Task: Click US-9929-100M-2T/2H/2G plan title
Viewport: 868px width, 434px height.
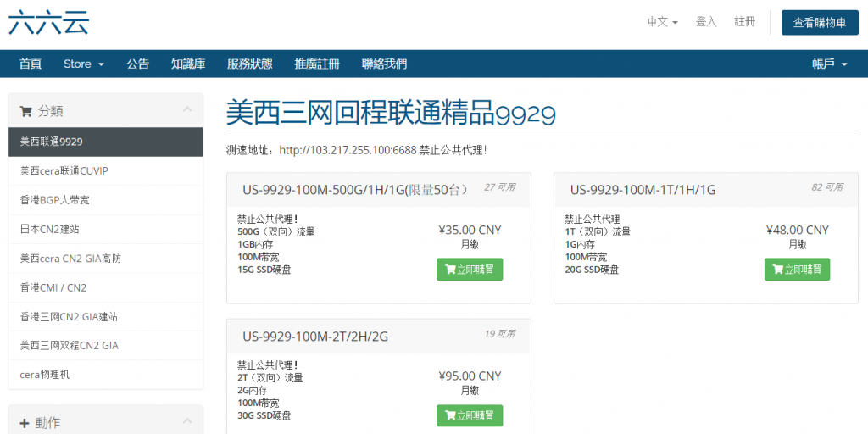Action: coord(315,337)
